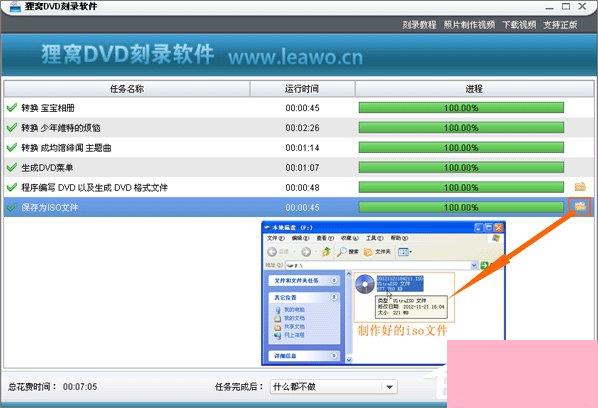Go forward in the 本地磁盘 (F:) window
598x408 pixels.
pos(306,252)
